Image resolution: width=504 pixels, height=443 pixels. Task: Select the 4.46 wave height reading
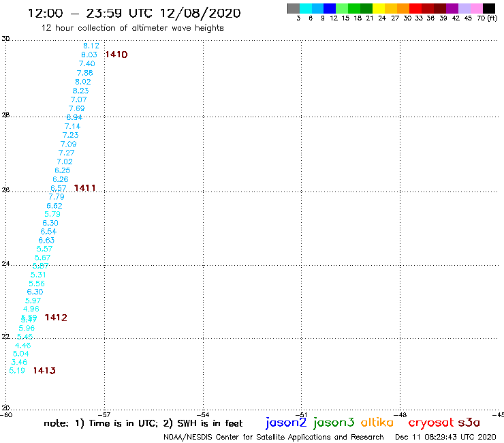point(23,346)
